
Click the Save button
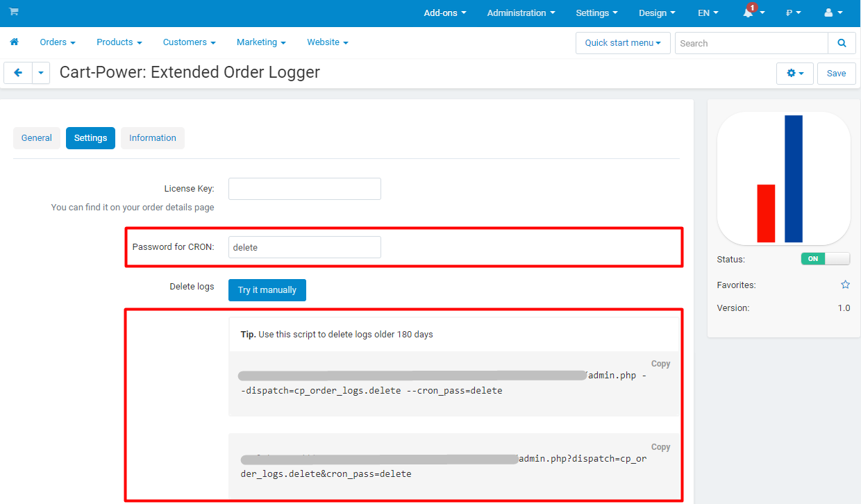point(837,73)
